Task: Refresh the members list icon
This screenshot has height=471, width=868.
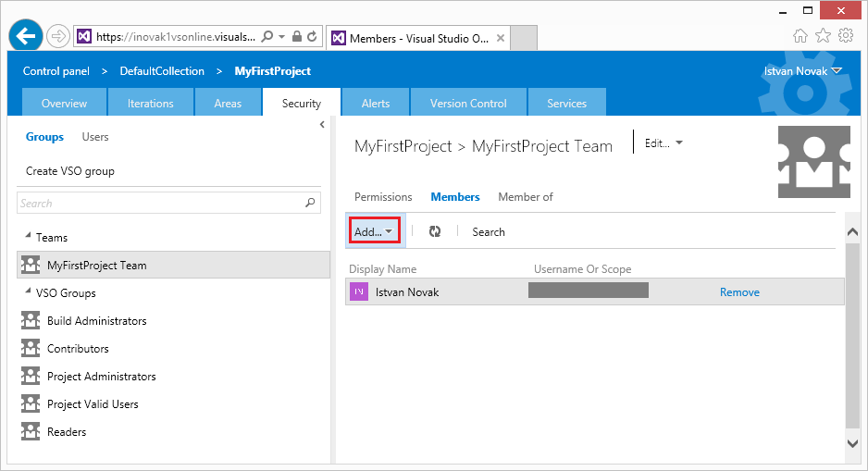Action: pyautogui.click(x=435, y=231)
